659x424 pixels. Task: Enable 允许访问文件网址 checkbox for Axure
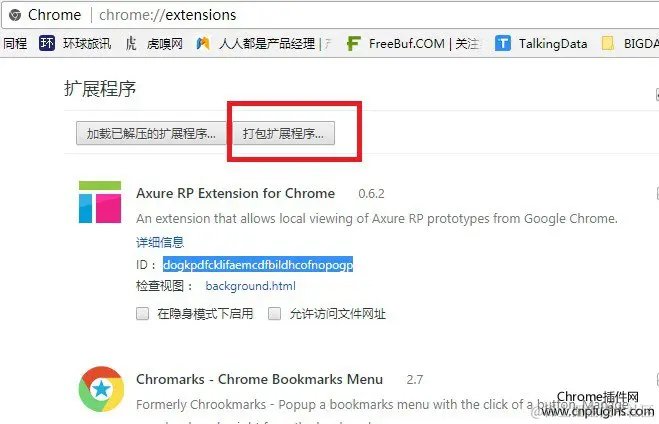pyautogui.click(x=274, y=313)
